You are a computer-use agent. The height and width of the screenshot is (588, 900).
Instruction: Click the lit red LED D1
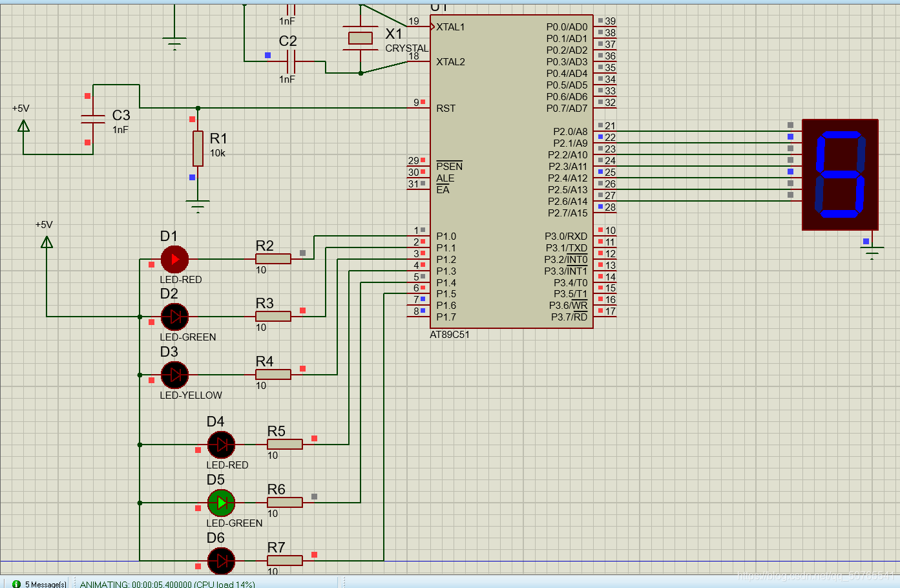point(174,259)
